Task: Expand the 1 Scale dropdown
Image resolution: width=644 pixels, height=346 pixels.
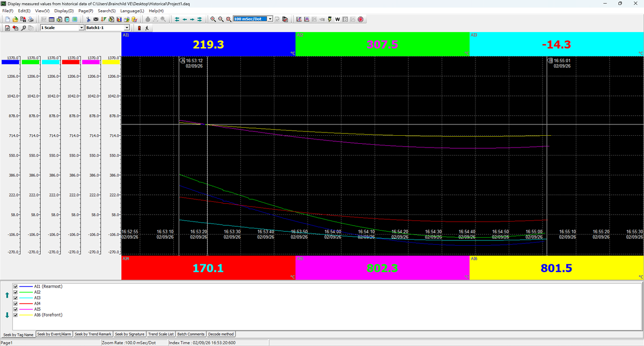Action: click(x=82, y=28)
